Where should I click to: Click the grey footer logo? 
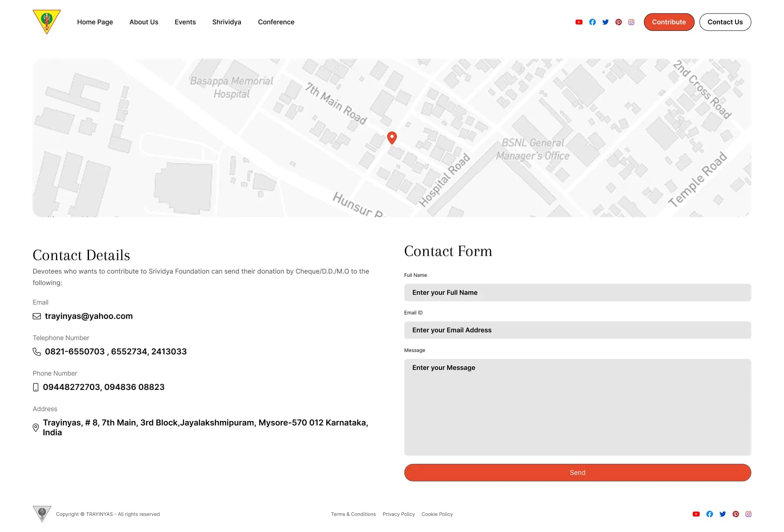pos(42,514)
